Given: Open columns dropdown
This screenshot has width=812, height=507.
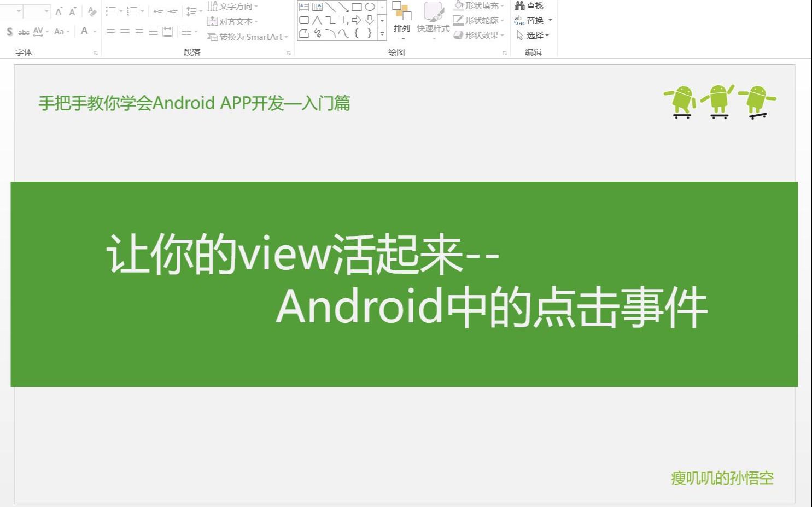Looking at the screenshot, I should [189, 32].
